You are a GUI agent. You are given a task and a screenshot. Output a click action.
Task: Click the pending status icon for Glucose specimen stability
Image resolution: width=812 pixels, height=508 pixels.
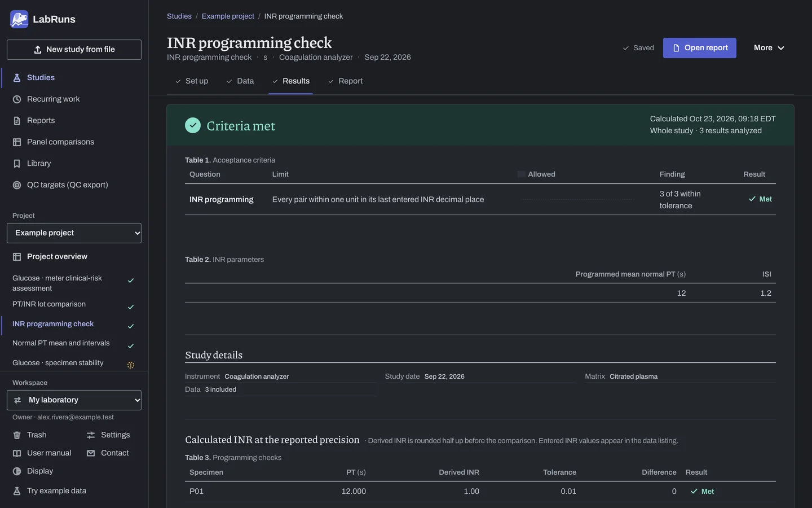click(131, 365)
